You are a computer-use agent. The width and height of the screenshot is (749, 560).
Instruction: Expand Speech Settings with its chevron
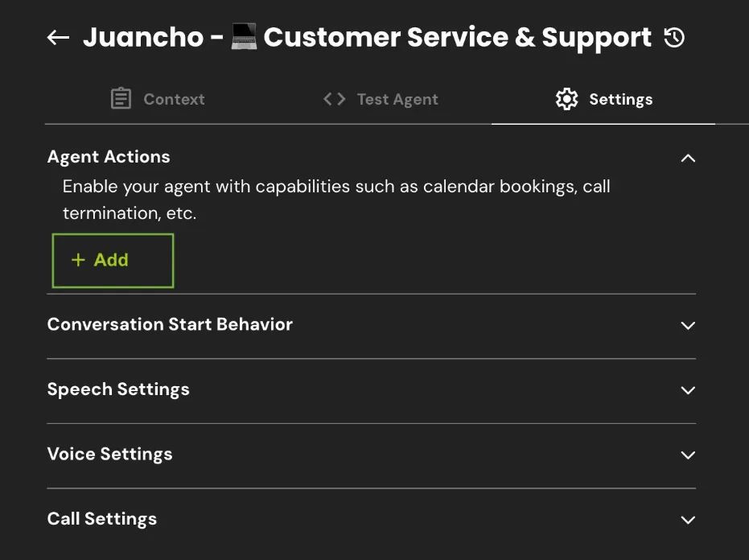click(688, 390)
